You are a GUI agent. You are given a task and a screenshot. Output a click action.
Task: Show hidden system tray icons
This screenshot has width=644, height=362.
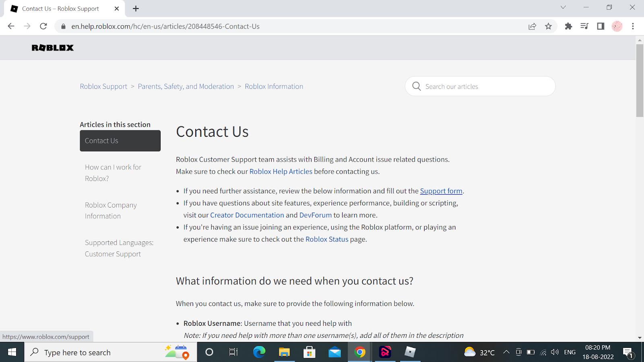click(506, 352)
